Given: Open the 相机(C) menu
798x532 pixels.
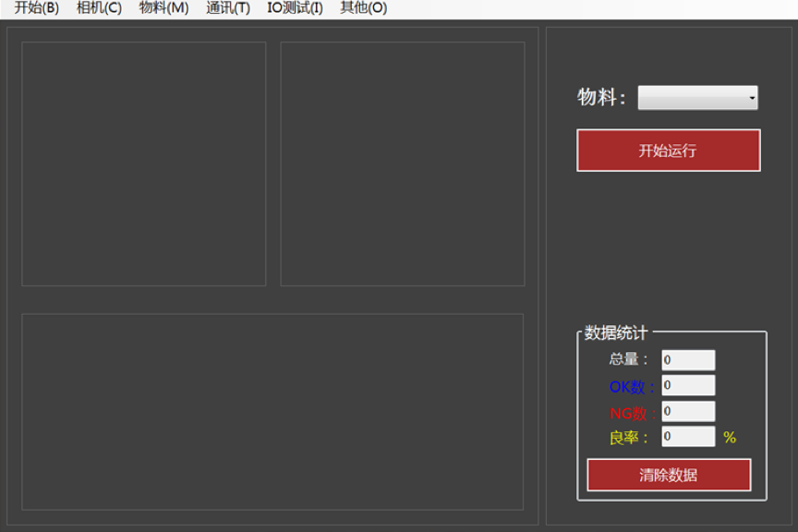Looking at the screenshot, I should point(99,8).
